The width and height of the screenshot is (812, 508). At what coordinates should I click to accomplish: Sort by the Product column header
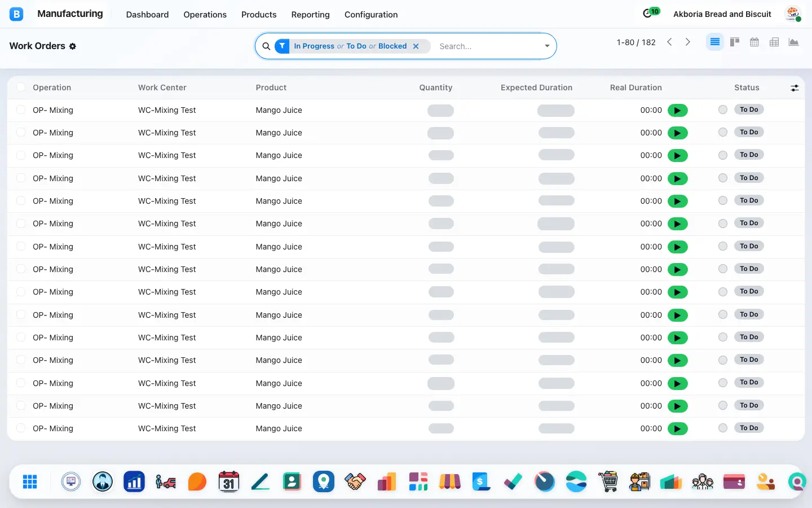click(x=271, y=87)
